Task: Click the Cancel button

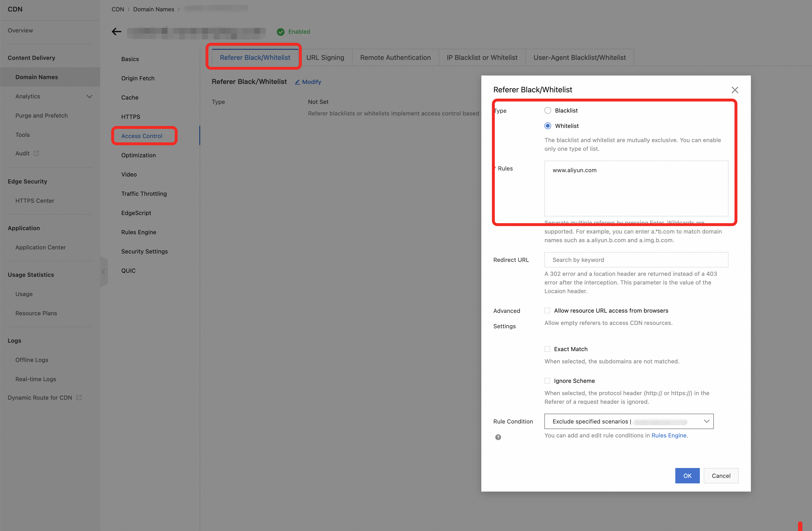Action: (721, 476)
